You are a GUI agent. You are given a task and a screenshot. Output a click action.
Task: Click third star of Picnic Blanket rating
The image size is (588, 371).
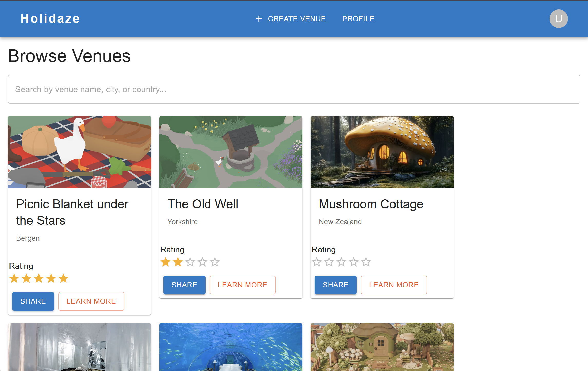click(x=39, y=278)
